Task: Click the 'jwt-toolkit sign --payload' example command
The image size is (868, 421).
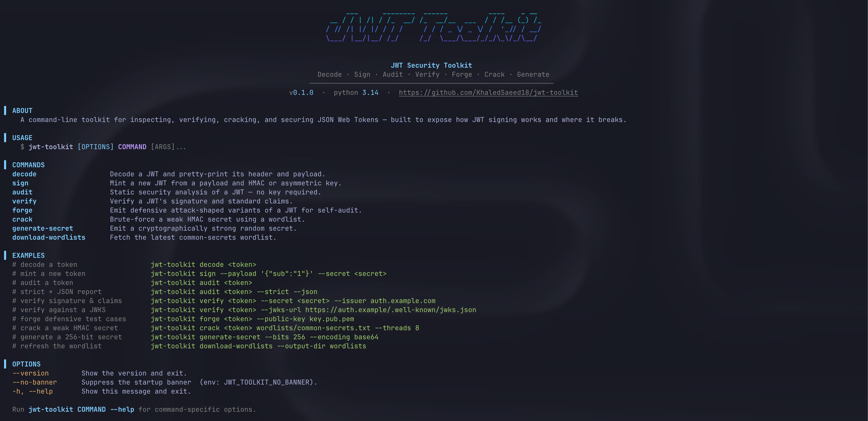Action: (x=268, y=274)
